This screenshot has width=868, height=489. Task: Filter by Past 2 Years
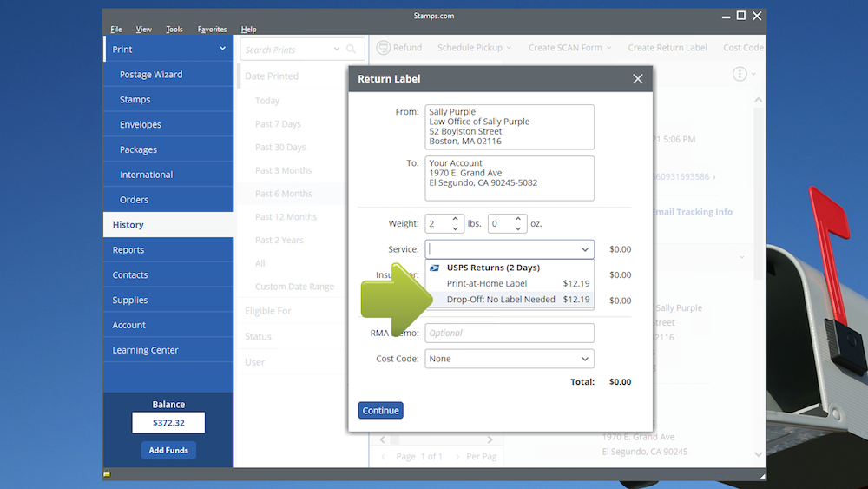click(279, 240)
